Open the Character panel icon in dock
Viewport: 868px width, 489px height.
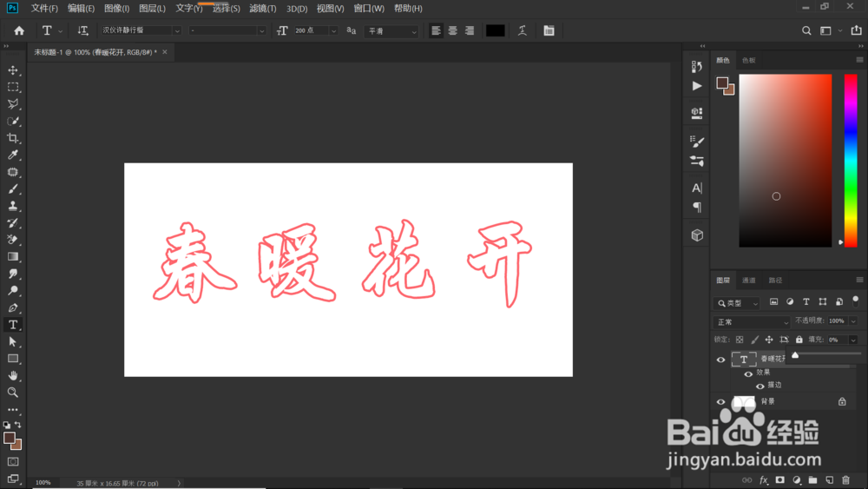(x=697, y=188)
